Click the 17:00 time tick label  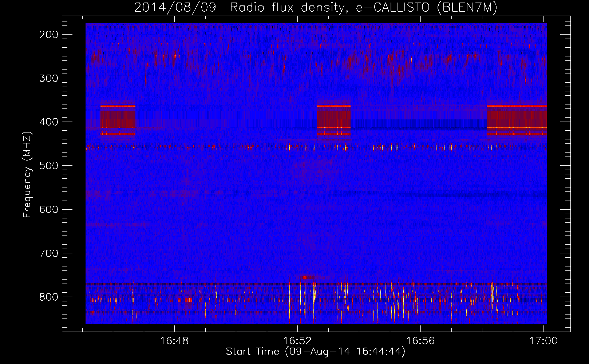(x=543, y=341)
